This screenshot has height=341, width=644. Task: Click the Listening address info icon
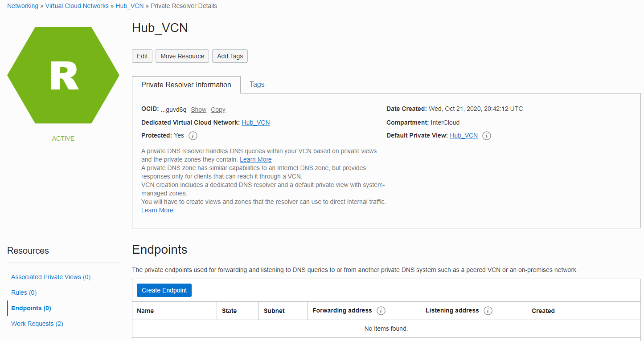click(x=488, y=311)
